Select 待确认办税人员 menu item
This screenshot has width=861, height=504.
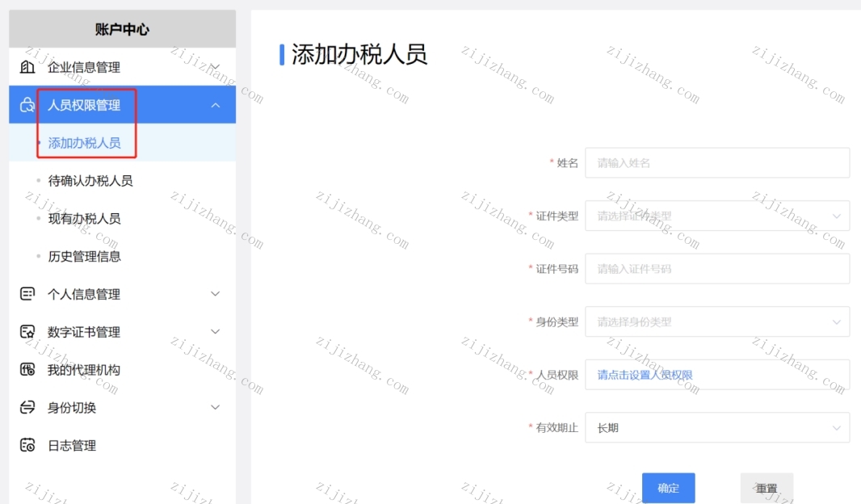point(90,181)
